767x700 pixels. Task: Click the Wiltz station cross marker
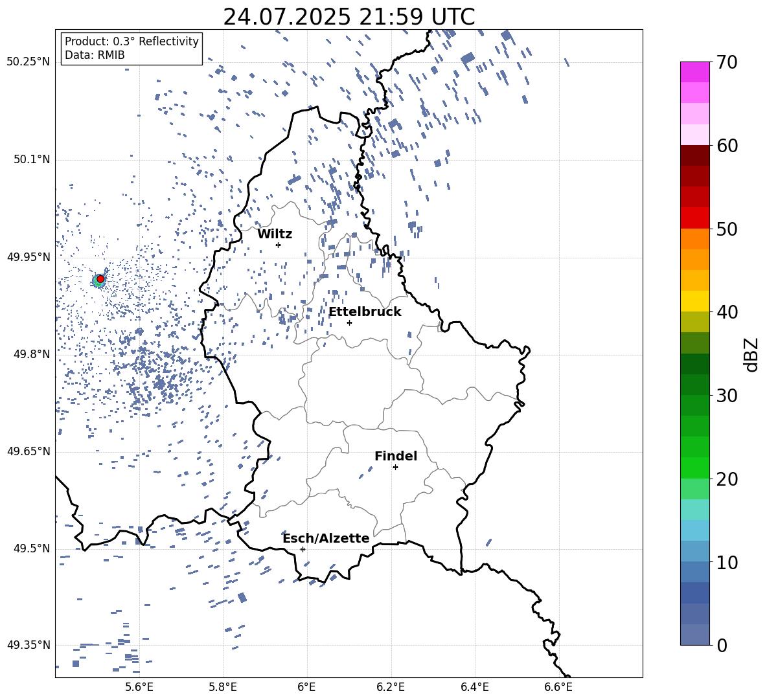point(279,245)
